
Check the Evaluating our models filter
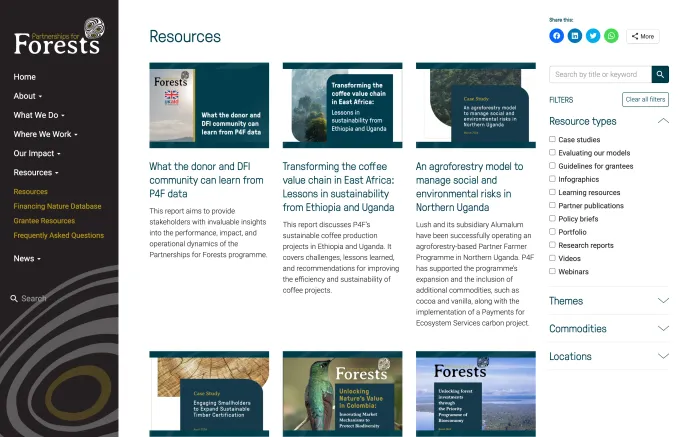(552, 153)
